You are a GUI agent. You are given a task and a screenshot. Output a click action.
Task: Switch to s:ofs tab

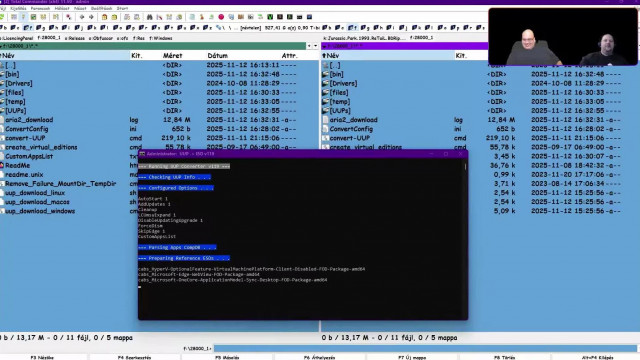[x=122, y=38]
